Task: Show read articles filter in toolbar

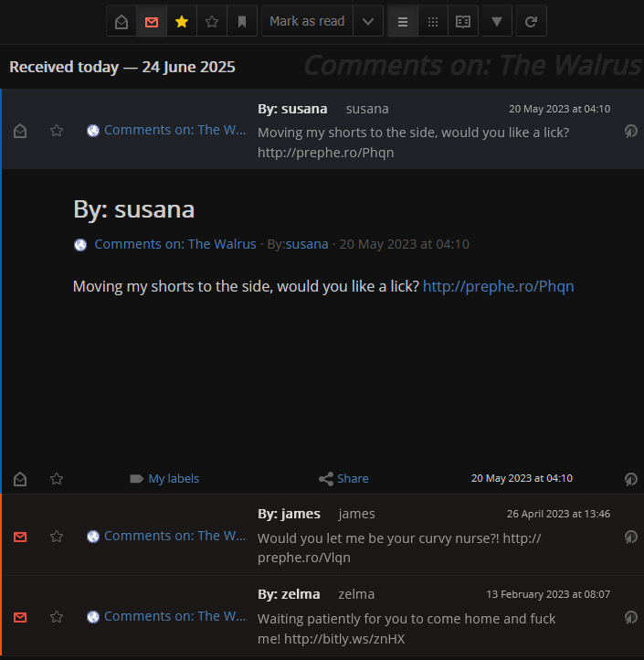Action: [x=121, y=21]
